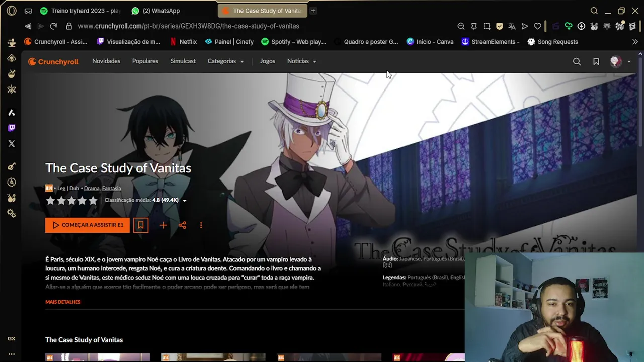Click Crunchyroll search magnifier icon

click(x=577, y=62)
